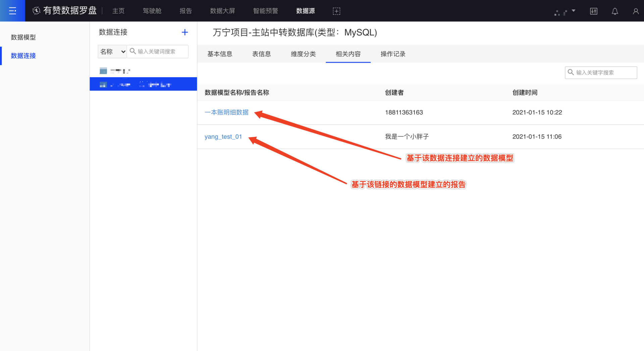Open the notification bell
The image size is (644, 351).
pos(614,11)
